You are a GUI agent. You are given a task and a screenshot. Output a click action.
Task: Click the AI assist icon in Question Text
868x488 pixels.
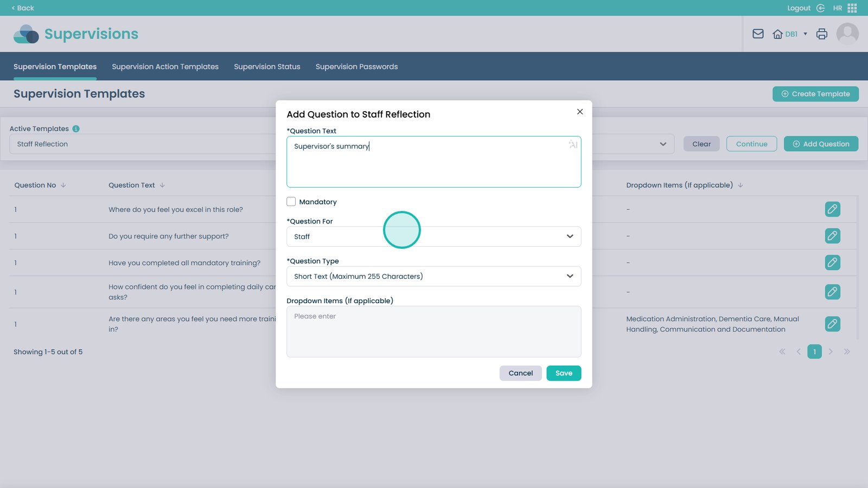pyautogui.click(x=573, y=144)
